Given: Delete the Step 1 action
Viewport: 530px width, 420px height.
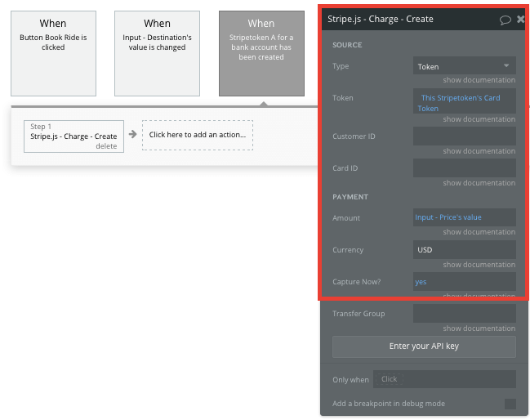Looking at the screenshot, I should point(106,146).
